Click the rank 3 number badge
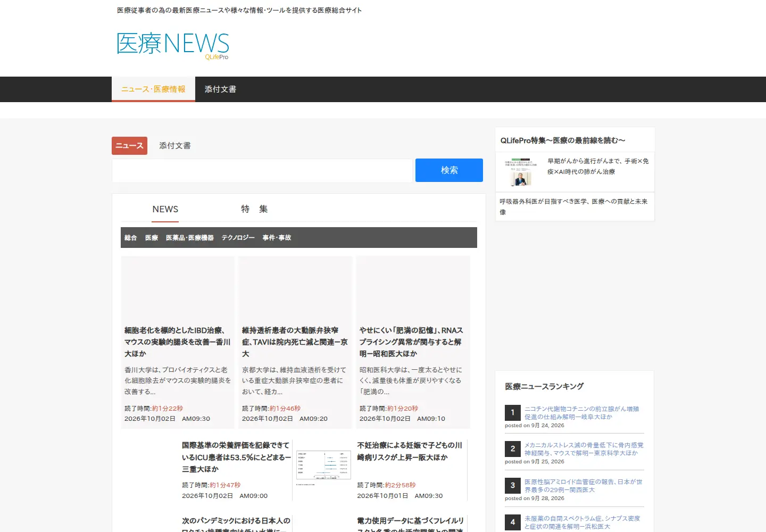This screenshot has width=766, height=532. click(513, 486)
